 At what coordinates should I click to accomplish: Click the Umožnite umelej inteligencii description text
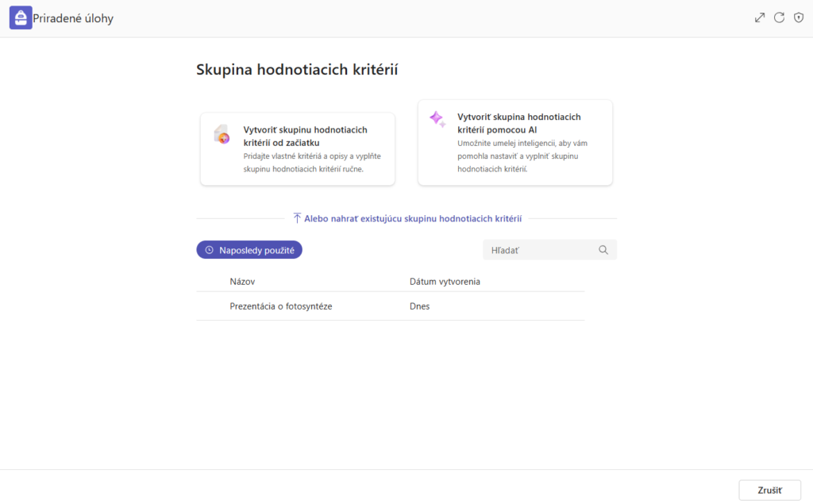click(x=522, y=156)
